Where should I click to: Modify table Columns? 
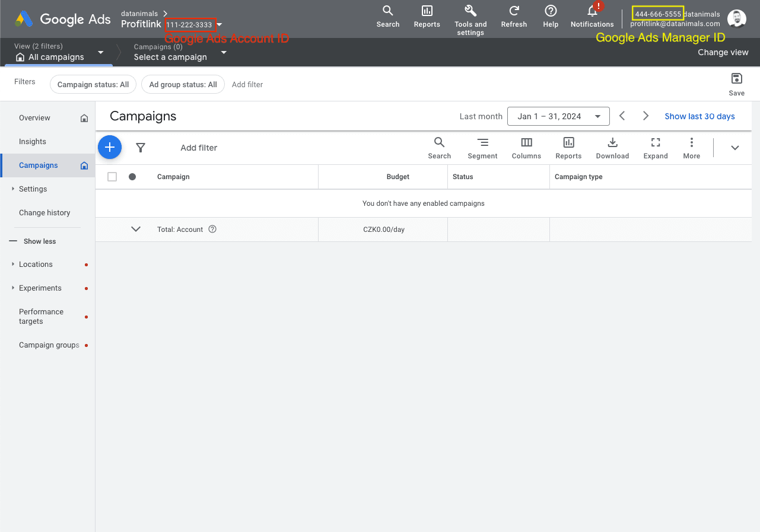tap(526, 148)
